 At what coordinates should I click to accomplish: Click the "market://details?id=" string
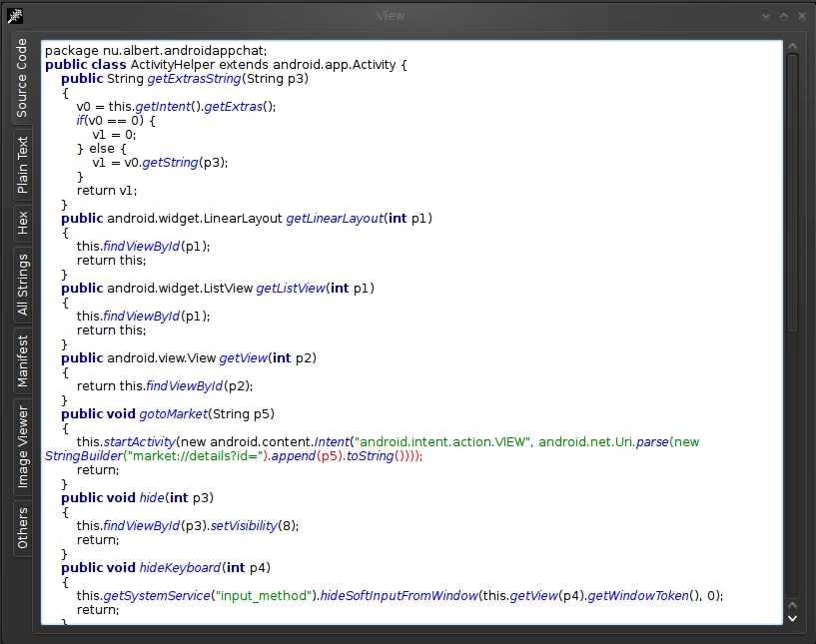pyautogui.click(x=195, y=456)
